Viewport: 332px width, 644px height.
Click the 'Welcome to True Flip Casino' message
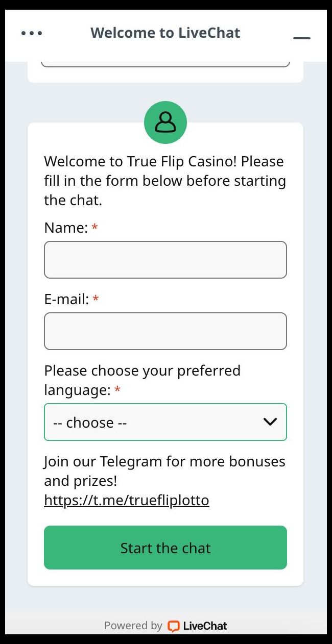(x=164, y=181)
